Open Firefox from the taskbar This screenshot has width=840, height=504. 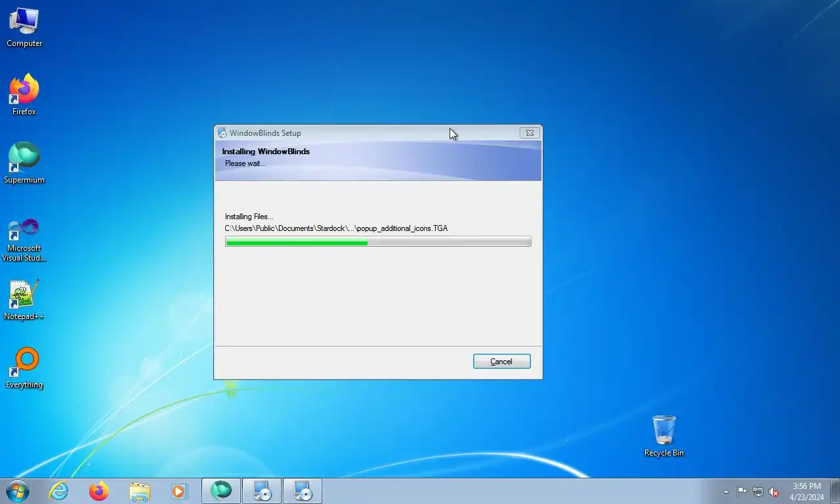(99, 491)
